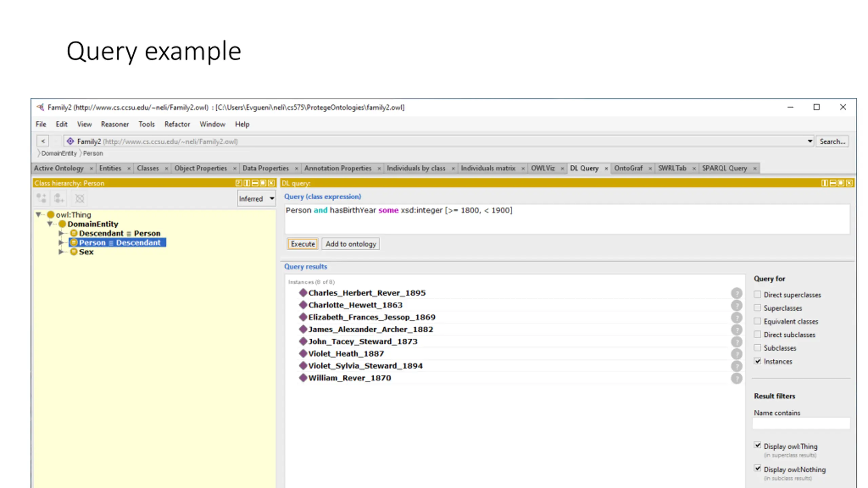The height and width of the screenshot is (488, 868).
Task: Enable Direct superclasses checkbox
Action: pyautogui.click(x=757, y=294)
